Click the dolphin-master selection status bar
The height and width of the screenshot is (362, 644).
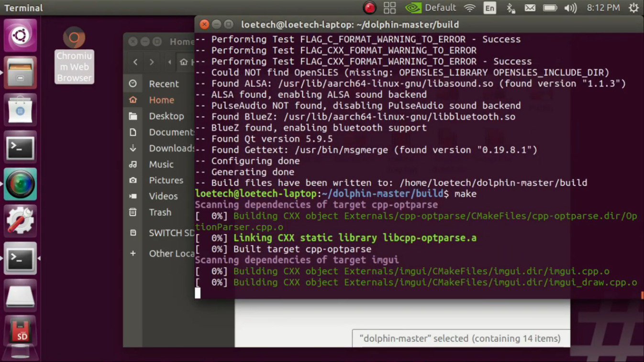pyautogui.click(x=460, y=338)
